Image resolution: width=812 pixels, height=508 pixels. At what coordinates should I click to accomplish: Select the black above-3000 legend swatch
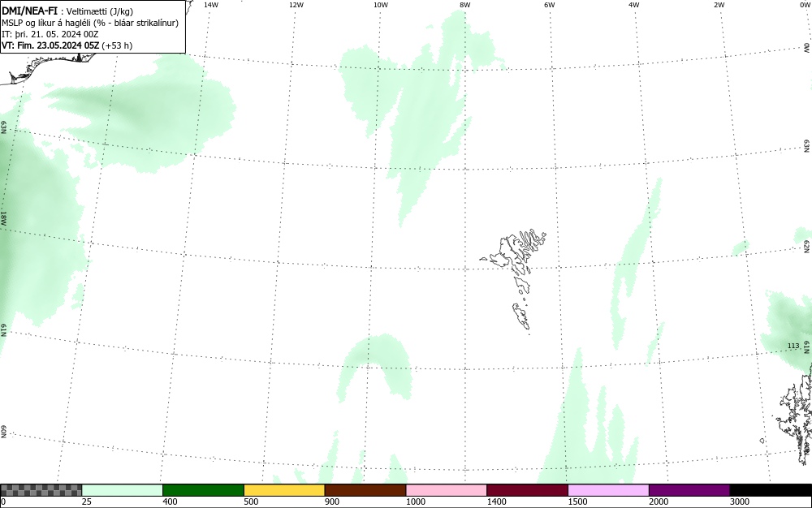[x=771, y=490]
